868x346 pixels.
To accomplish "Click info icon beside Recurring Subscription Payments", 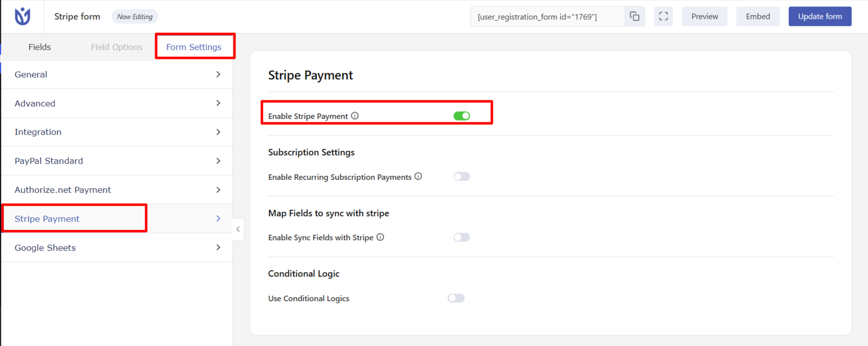I will 418,176.
